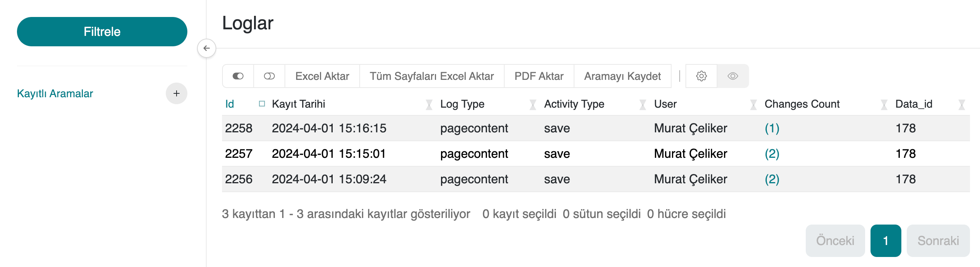
Task: Click the sort icon in User column
Action: pos(753,105)
